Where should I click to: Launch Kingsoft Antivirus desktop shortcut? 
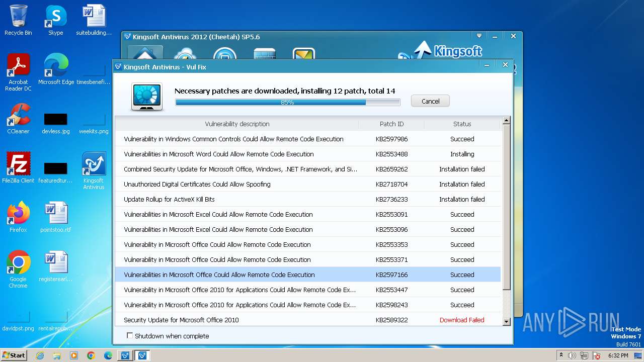[x=94, y=171]
